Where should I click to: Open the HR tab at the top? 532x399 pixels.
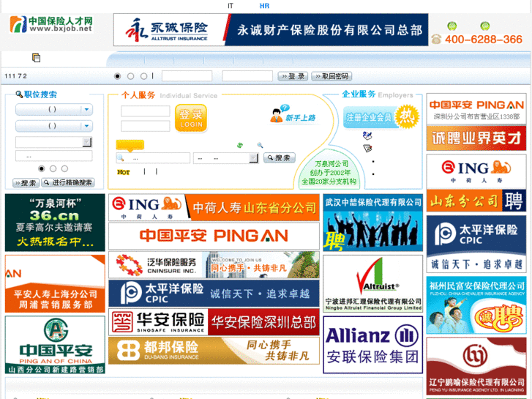pos(264,6)
